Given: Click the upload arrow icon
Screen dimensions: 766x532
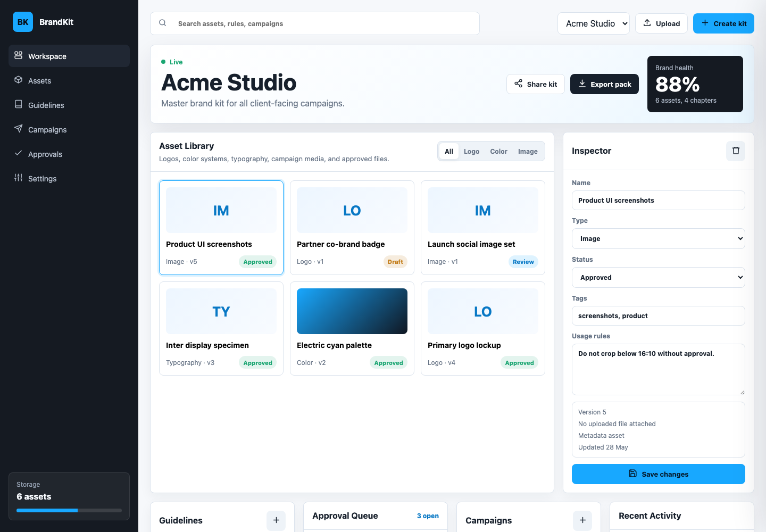Looking at the screenshot, I should point(647,23).
